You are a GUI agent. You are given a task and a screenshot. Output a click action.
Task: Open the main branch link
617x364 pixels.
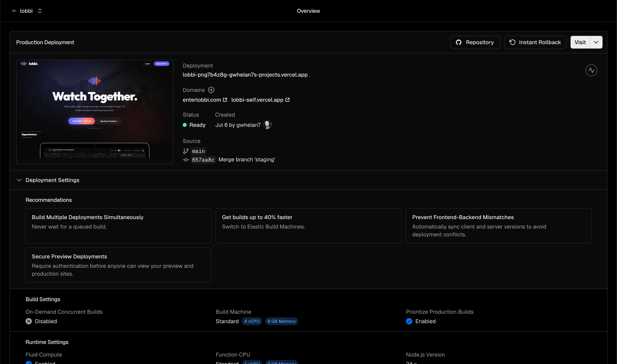tap(198, 151)
